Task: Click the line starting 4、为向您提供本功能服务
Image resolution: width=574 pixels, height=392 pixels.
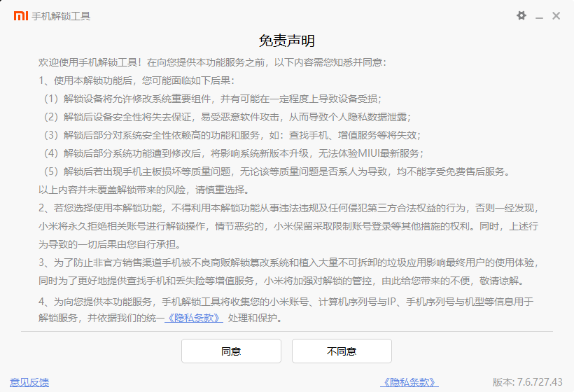Action: tap(286, 302)
